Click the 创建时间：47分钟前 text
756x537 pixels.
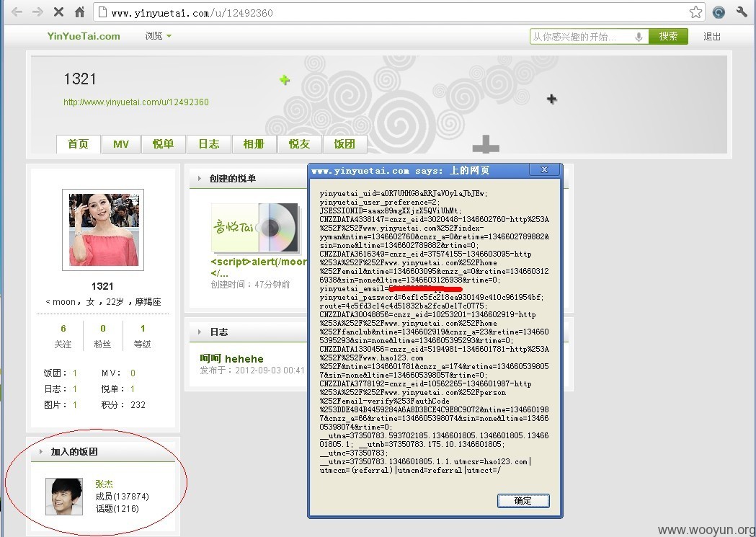tap(250, 285)
